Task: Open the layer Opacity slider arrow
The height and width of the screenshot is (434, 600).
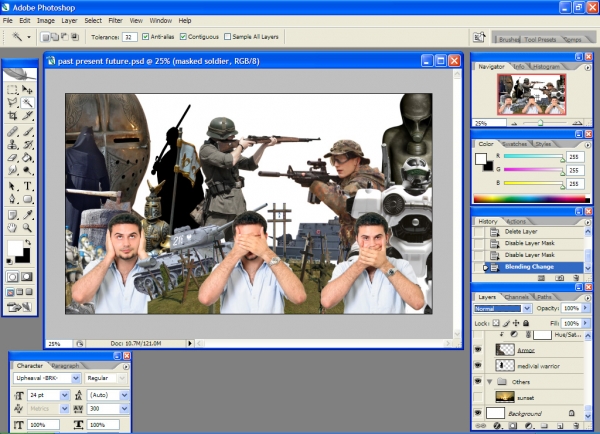Action: point(585,308)
